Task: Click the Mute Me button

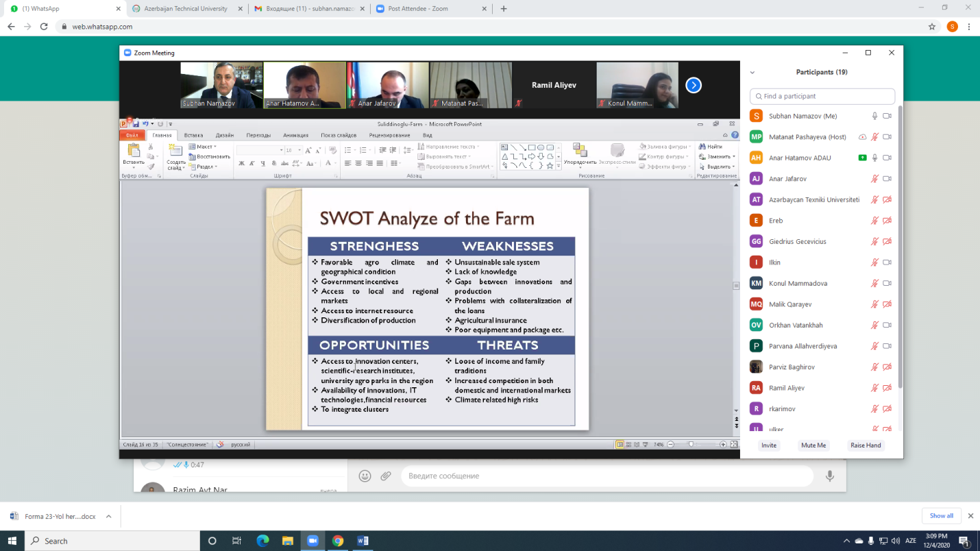Action: click(x=813, y=445)
